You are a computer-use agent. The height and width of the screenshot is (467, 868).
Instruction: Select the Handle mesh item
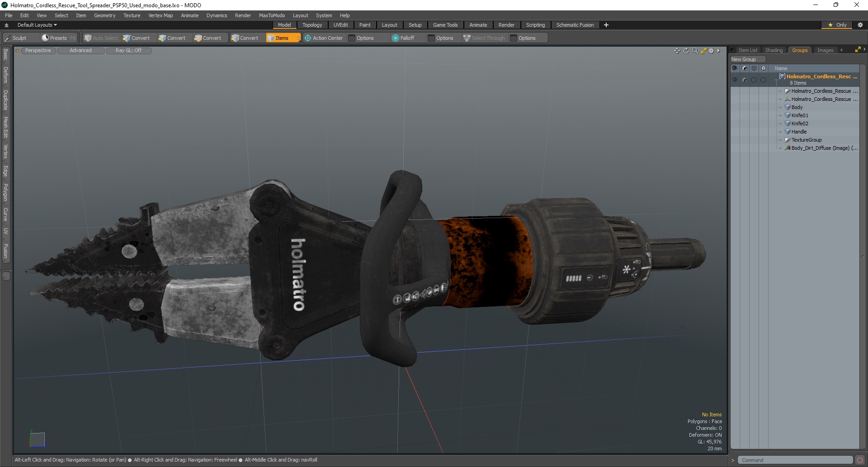tap(799, 132)
